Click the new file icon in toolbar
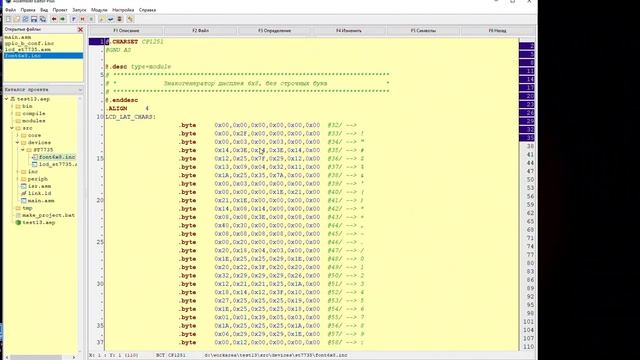 point(8,19)
